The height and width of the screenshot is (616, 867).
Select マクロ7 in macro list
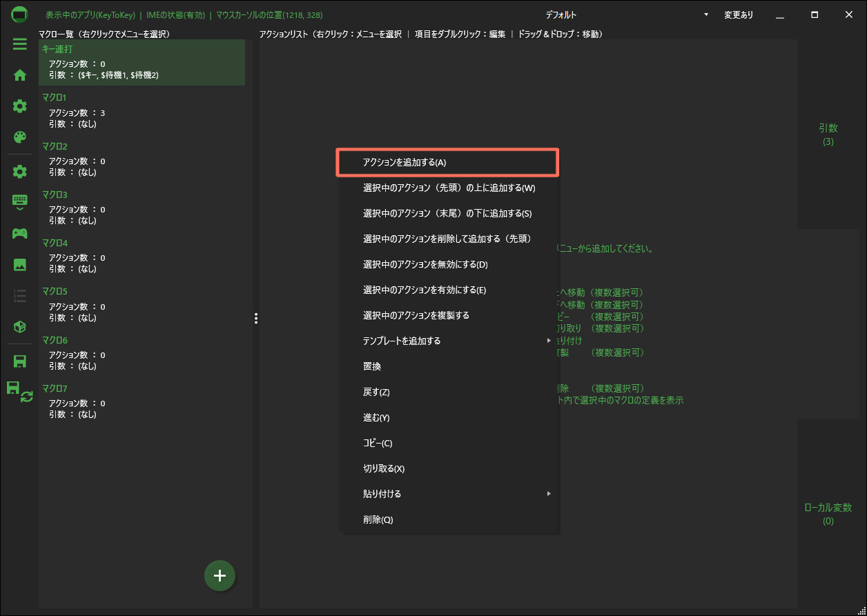(x=142, y=401)
